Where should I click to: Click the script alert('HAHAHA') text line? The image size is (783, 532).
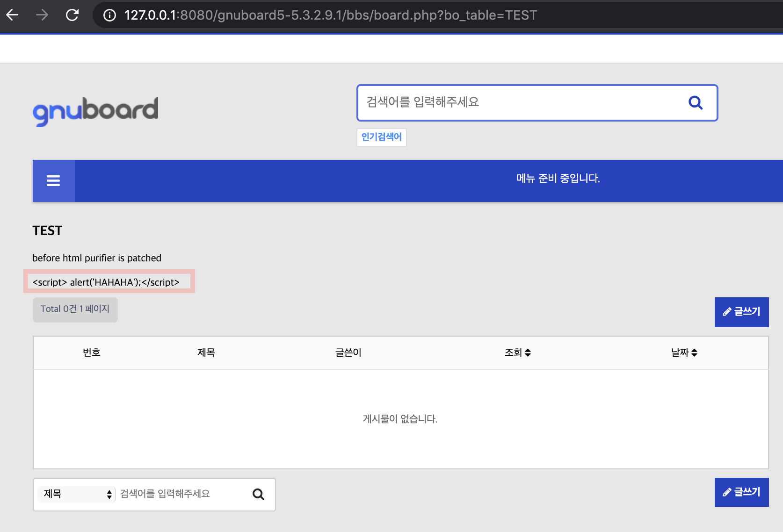[x=106, y=282]
